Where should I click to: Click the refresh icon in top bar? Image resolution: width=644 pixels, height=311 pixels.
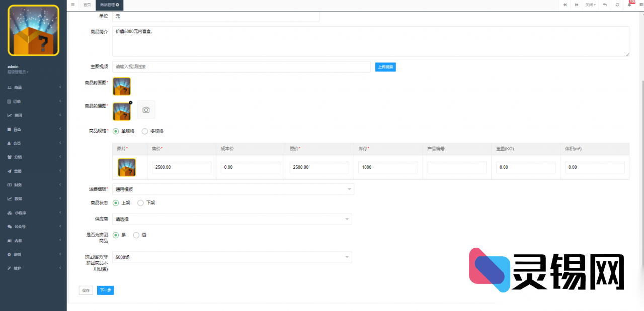(617, 5)
